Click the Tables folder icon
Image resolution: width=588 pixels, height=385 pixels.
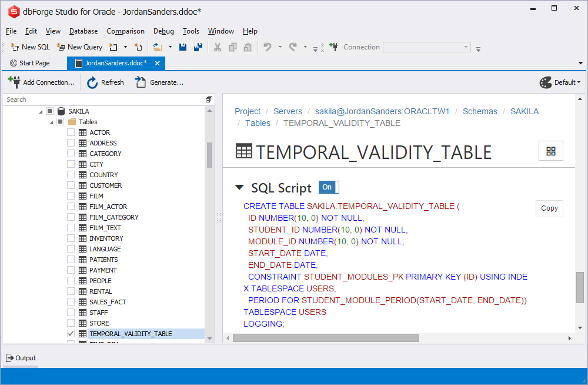click(x=72, y=122)
